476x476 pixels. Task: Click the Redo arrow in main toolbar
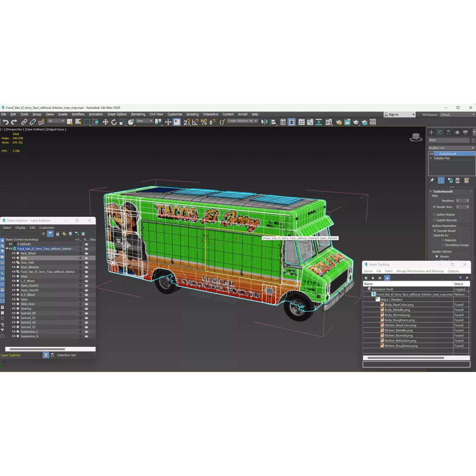coord(14,122)
